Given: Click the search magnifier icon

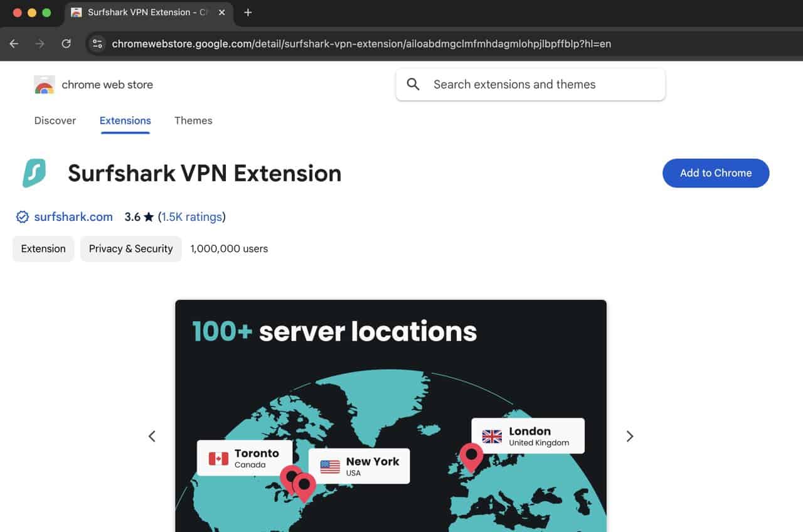Looking at the screenshot, I should click(x=413, y=85).
